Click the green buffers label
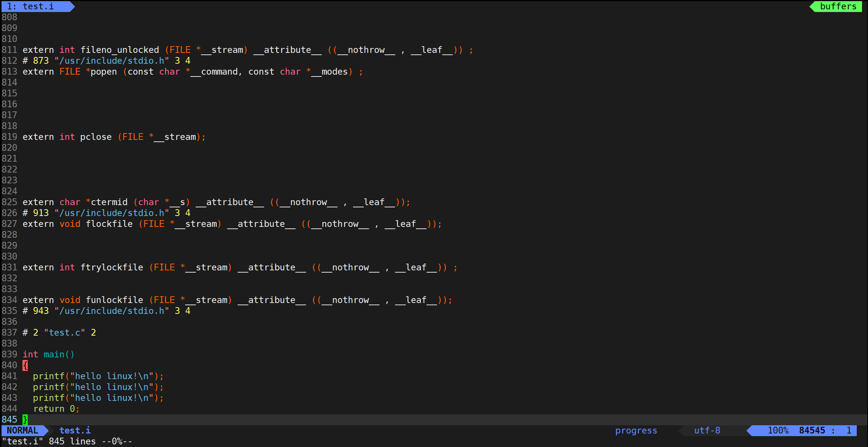Image resolution: width=868 pixels, height=447 pixels. pyautogui.click(x=838, y=6)
